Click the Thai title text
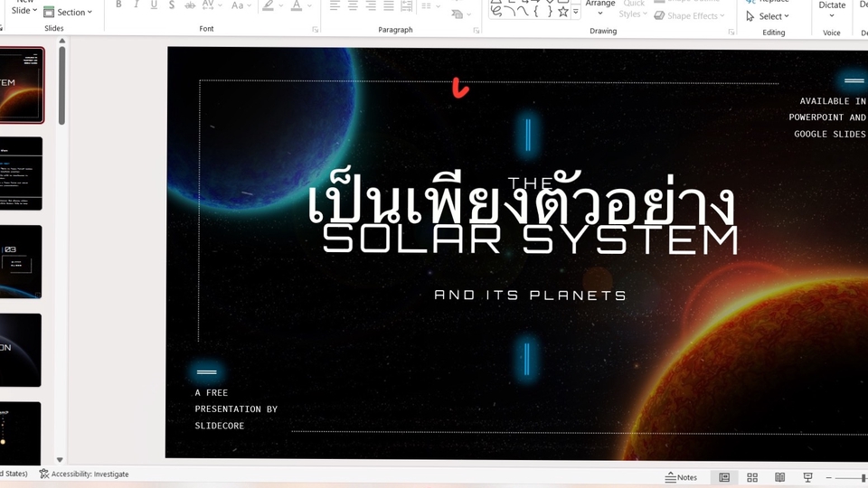 [521, 198]
